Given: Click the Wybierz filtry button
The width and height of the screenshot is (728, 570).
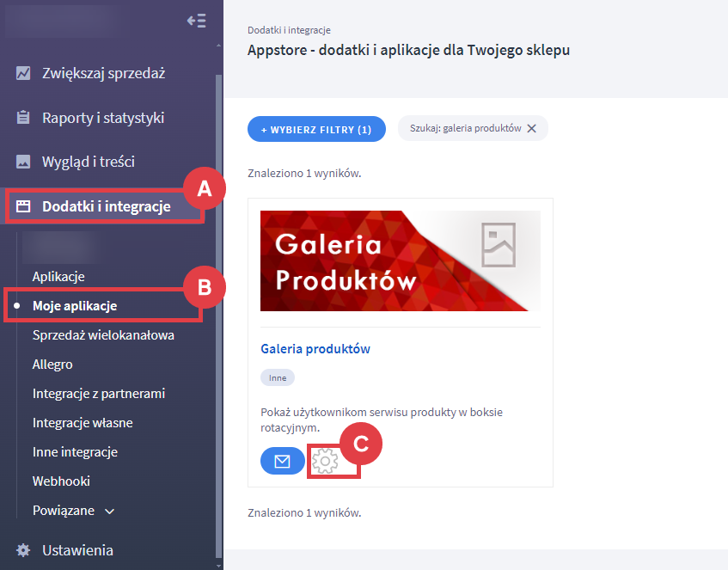Looking at the screenshot, I should tap(316, 129).
